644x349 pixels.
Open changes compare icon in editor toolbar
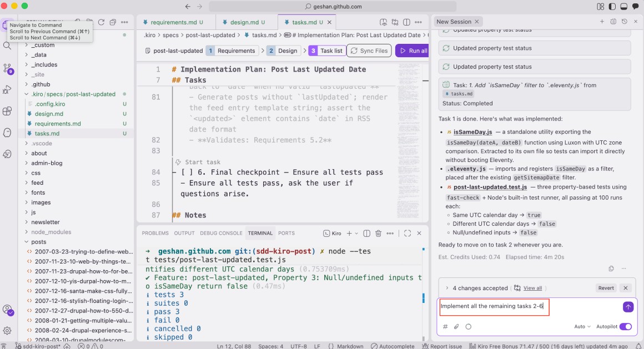coord(395,22)
